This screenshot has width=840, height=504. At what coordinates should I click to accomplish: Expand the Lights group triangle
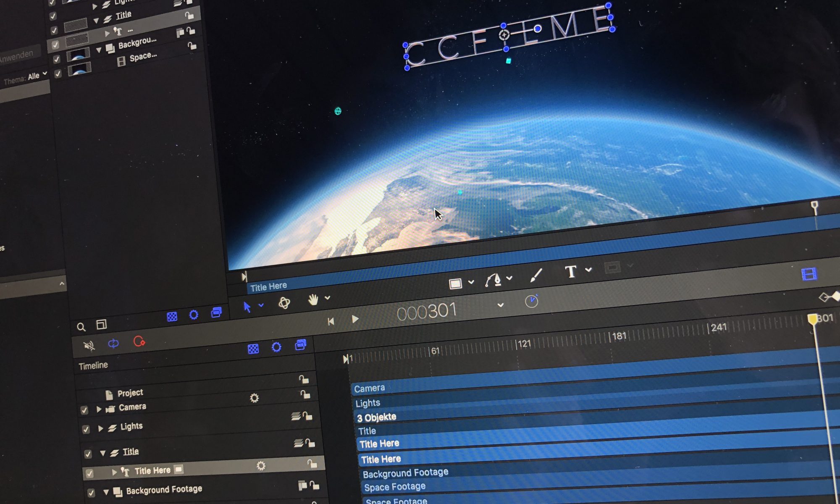(100, 428)
